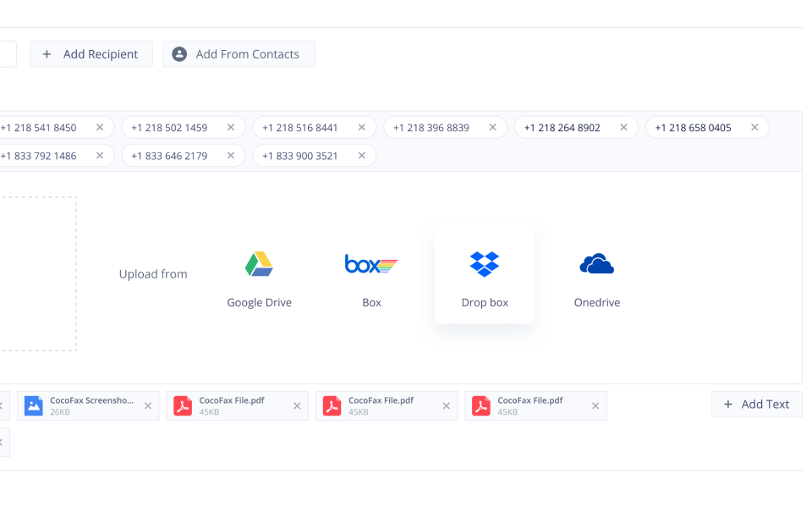Select the number text +1 218 541 8450
This screenshot has height=518, width=812.
pos(38,128)
